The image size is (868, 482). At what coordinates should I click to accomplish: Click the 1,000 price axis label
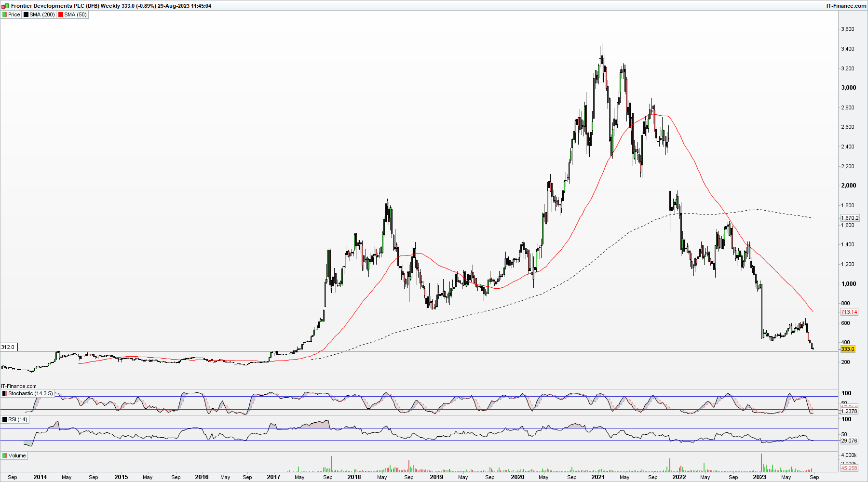pyautogui.click(x=848, y=284)
